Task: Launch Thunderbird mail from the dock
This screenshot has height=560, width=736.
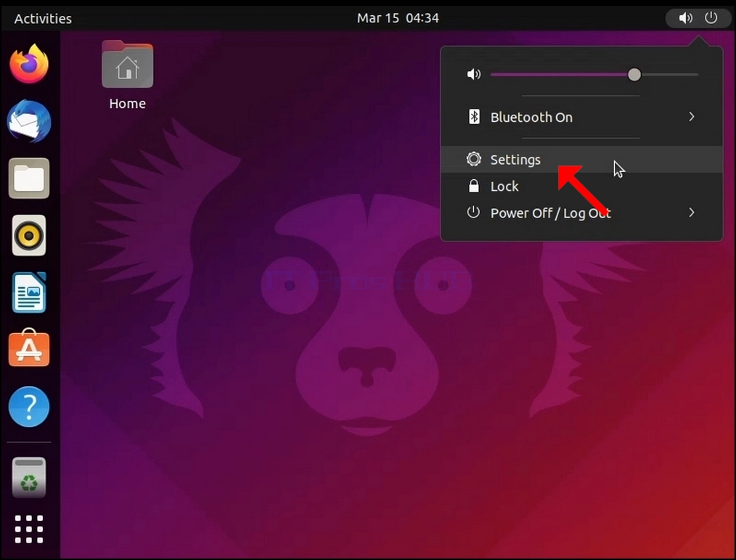Action: pyautogui.click(x=29, y=121)
